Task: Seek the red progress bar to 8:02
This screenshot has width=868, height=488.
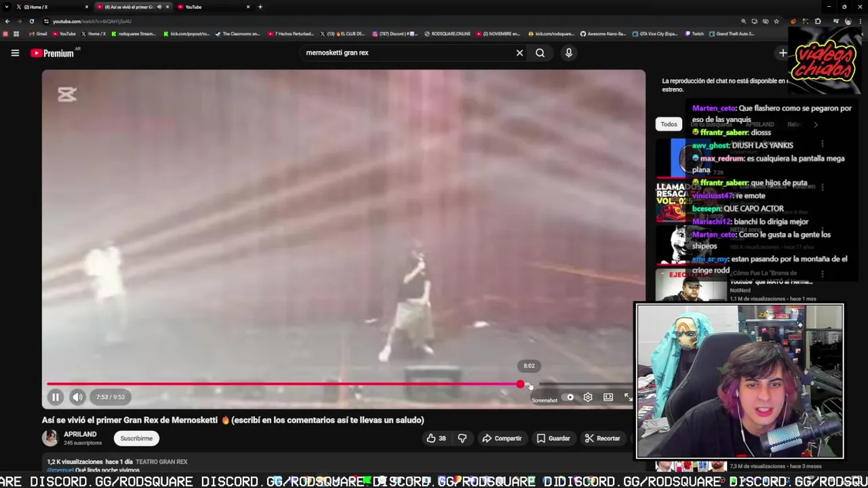Action: pos(530,384)
